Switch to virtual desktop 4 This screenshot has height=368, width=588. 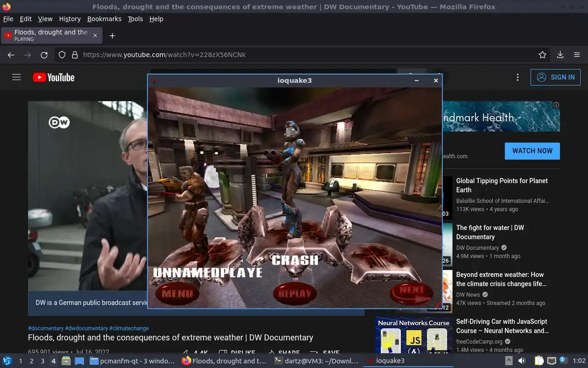coord(54,361)
